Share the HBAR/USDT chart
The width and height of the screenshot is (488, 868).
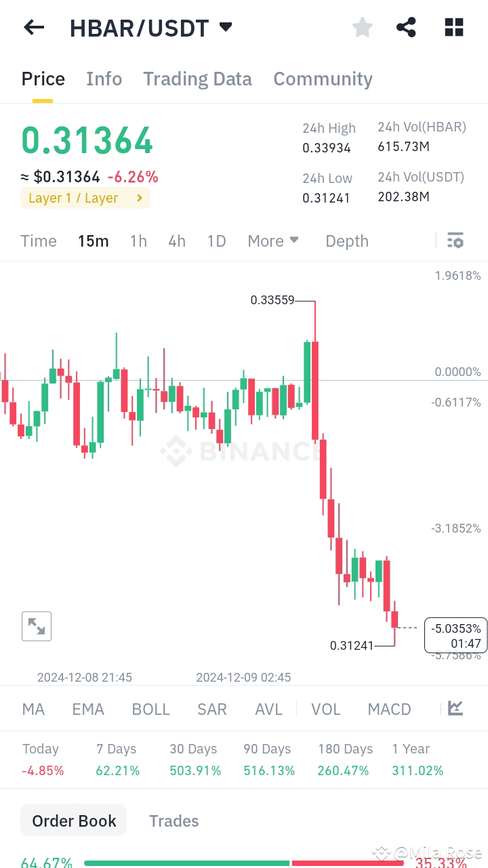(x=406, y=27)
